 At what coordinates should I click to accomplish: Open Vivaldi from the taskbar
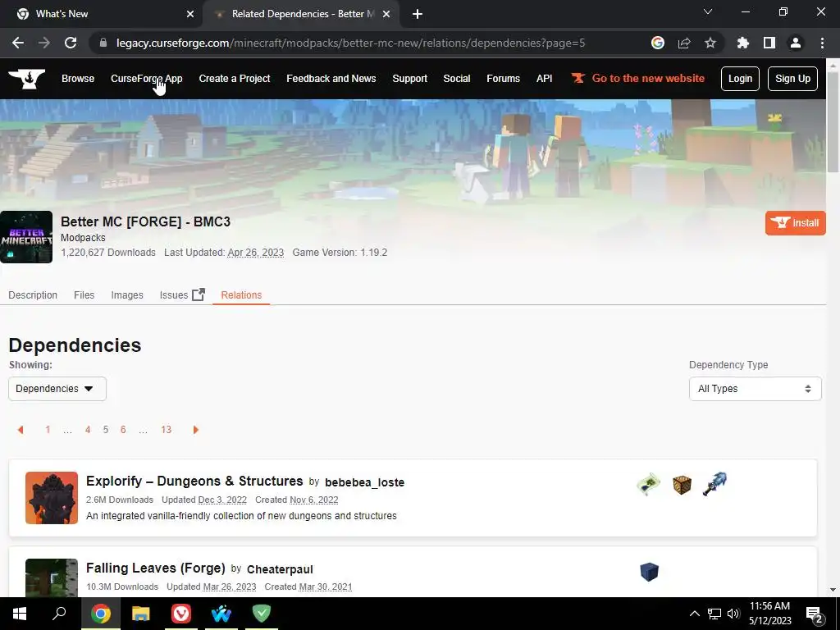181,614
